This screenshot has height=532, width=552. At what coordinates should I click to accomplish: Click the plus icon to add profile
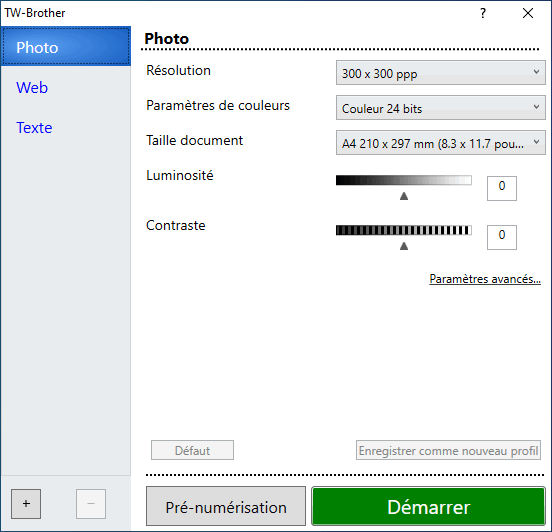pyautogui.click(x=26, y=503)
